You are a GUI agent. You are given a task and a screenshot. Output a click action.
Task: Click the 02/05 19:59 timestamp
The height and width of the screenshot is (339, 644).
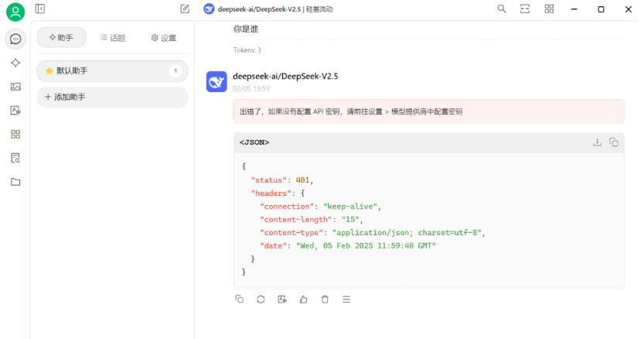tap(251, 88)
